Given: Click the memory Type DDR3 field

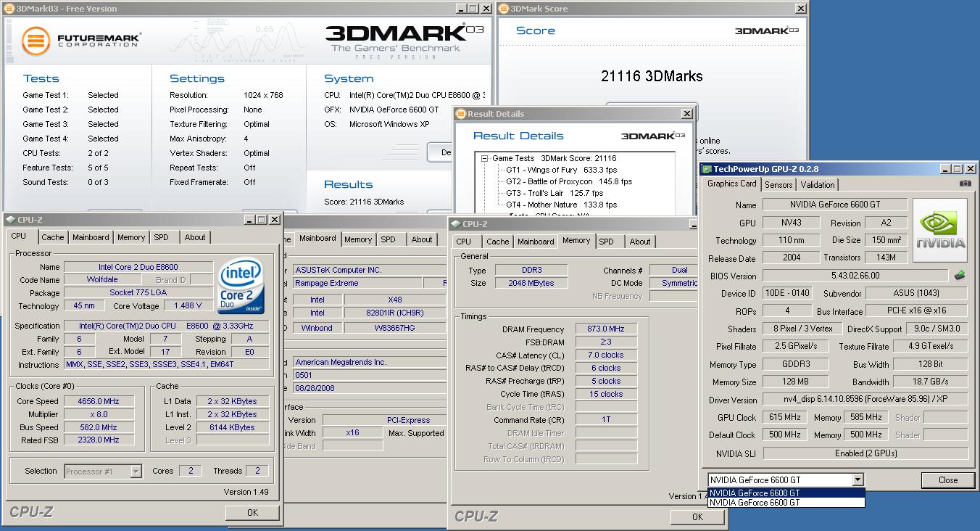Looking at the screenshot, I should (x=531, y=271).
